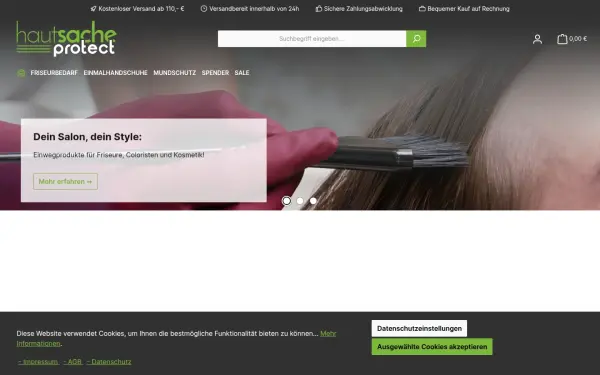Screen dimensions: 600x375
Task: Click 'Bequemer Kauf auf Rechnung' text
Action: click(468, 8)
